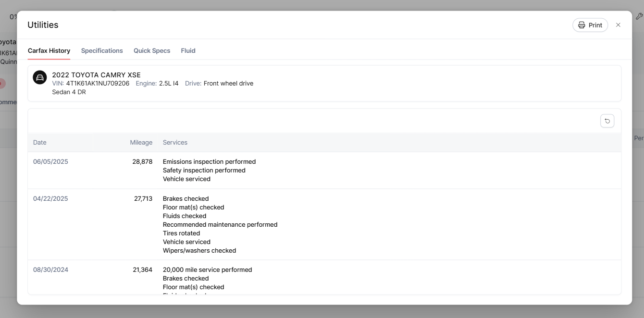644x318 pixels.
Task: Click the '2.5L I4' engine value
Action: pos(169,84)
